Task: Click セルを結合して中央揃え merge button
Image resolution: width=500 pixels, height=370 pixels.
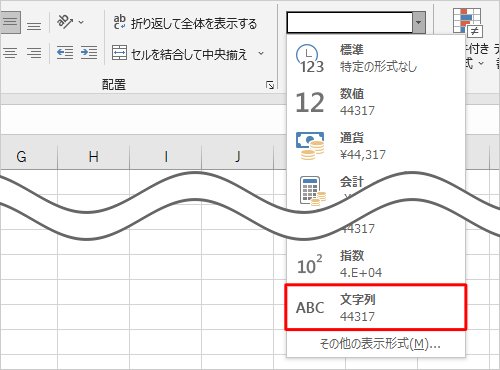Action: 180,53
